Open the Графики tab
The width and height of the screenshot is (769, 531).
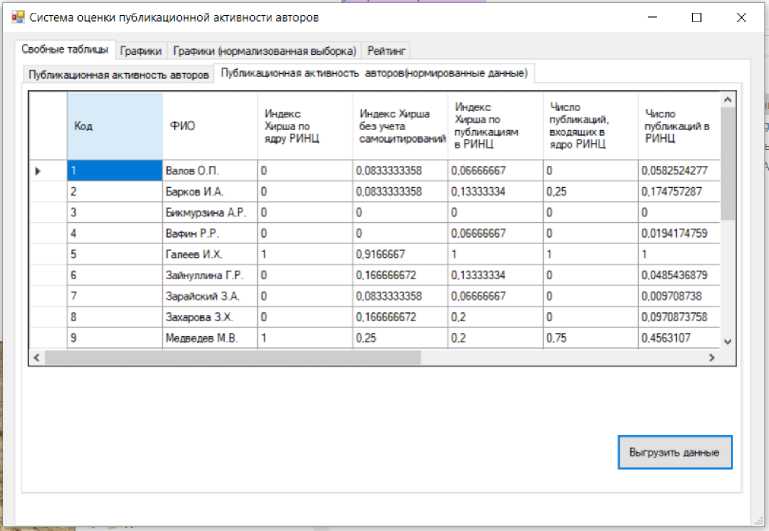[x=141, y=51]
